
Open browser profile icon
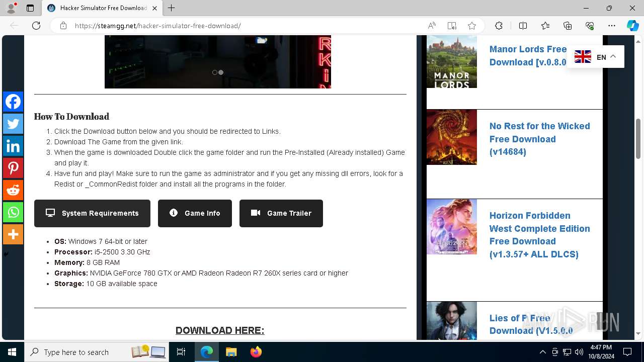click(11, 8)
